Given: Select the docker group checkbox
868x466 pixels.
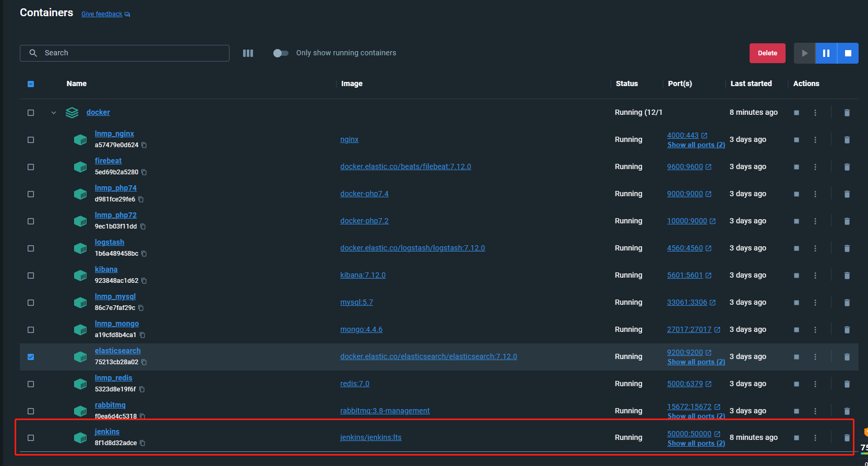Looking at the screenshot, I should (31, 113).
